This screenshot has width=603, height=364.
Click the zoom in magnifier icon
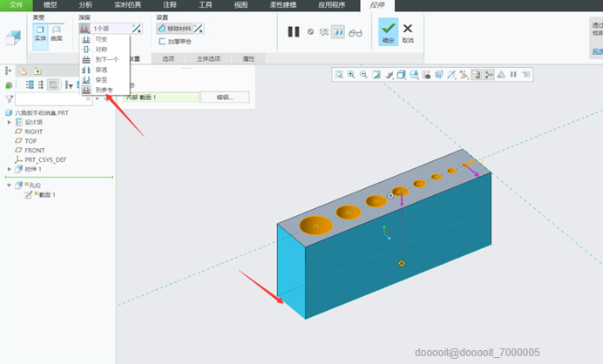pyautogui.click(x=351, y=75)
